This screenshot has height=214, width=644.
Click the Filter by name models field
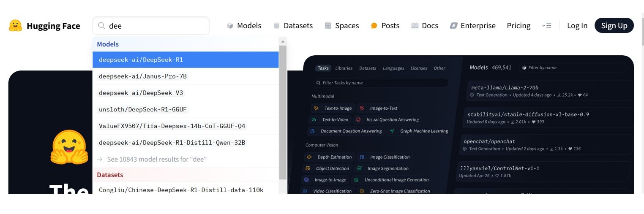(573, 68)
